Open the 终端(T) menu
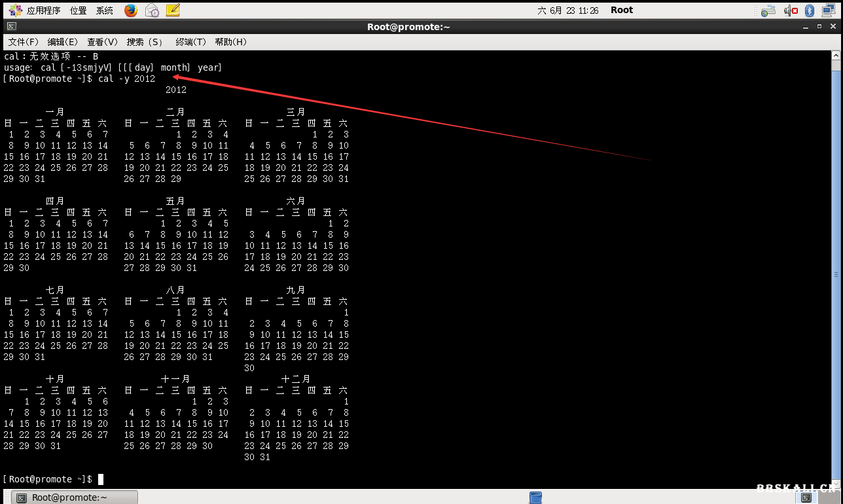 (190, 41)
